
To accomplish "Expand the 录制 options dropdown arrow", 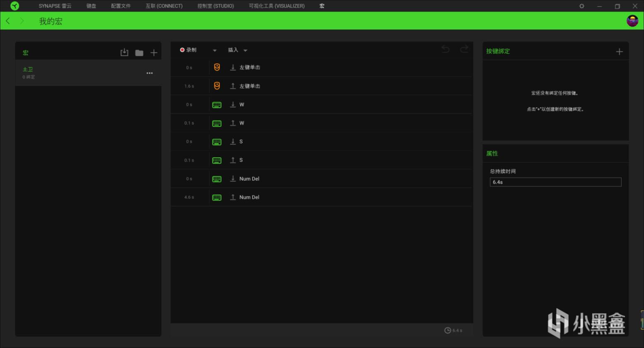I will click(215, 51).
